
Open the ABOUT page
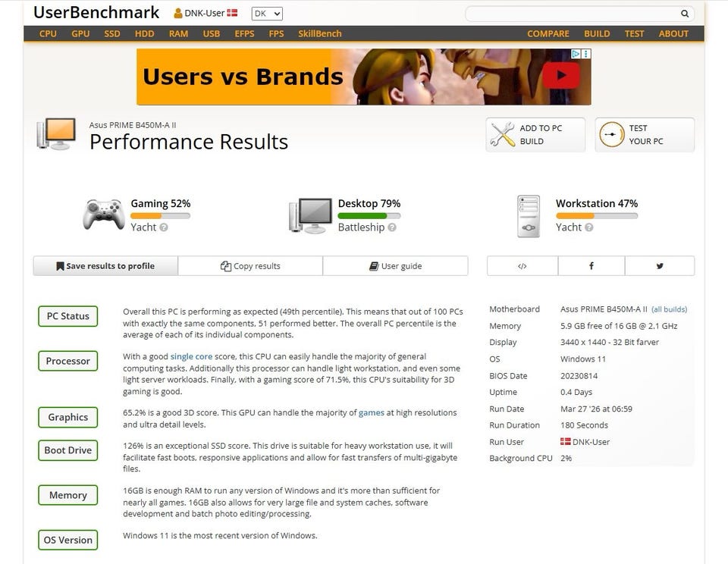click(x=673, y=33)
